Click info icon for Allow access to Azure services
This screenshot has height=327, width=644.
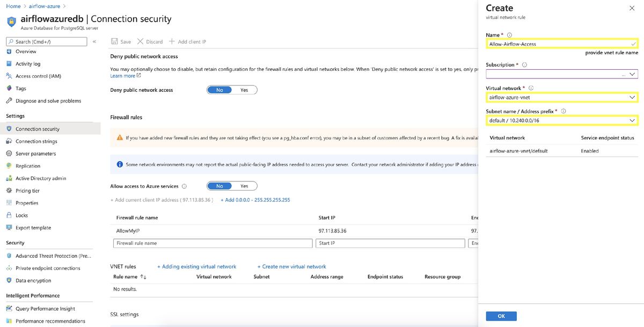click(184, 186)
